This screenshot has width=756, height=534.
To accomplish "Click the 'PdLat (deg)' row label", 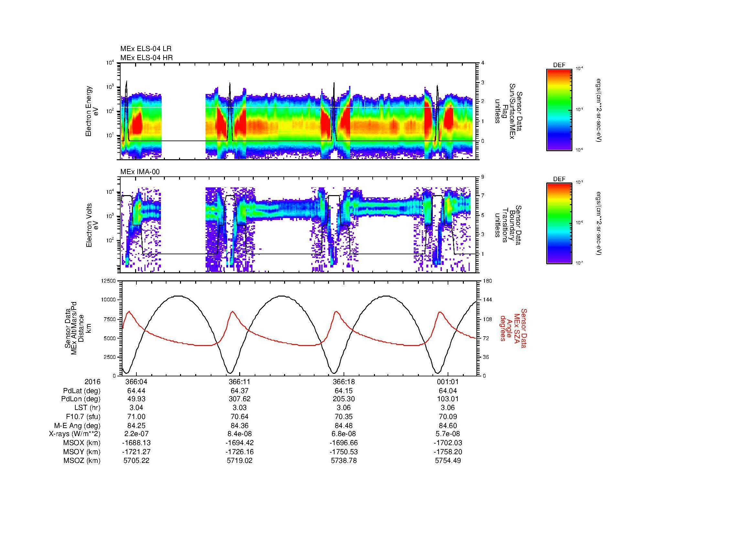I will 82,391.
